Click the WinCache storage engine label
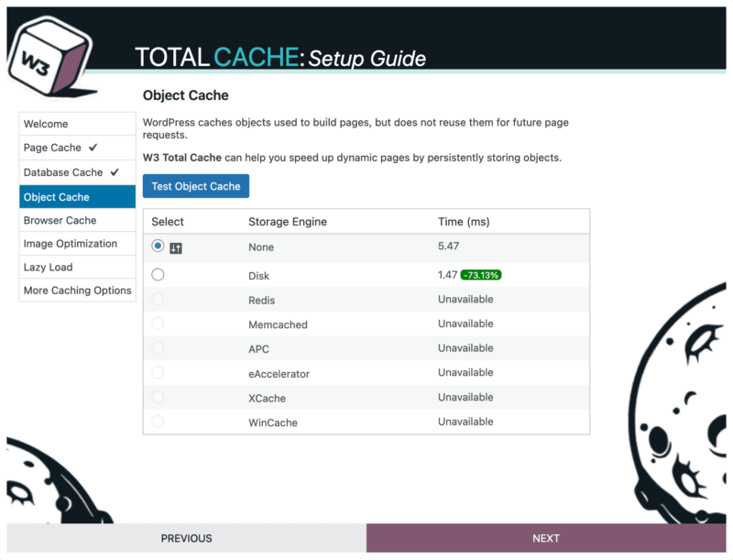This screenshot has height=560, width=733. pos(272,423)
